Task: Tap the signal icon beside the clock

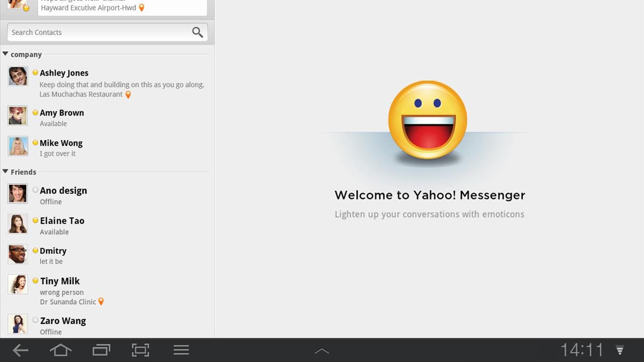Action: (x=620, y=350)
